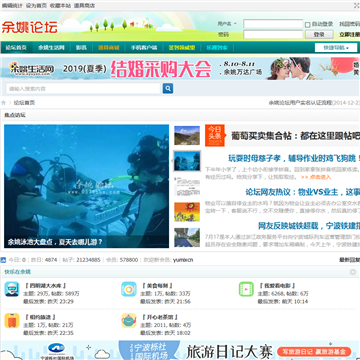Click last post time 昨天 18:02

click(x=177, y=333)
